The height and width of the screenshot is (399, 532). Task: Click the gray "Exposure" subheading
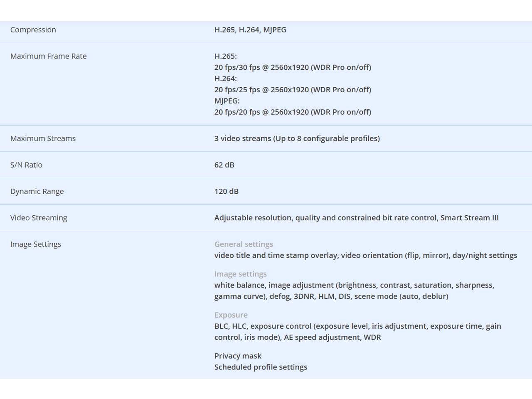coord(231,315)
